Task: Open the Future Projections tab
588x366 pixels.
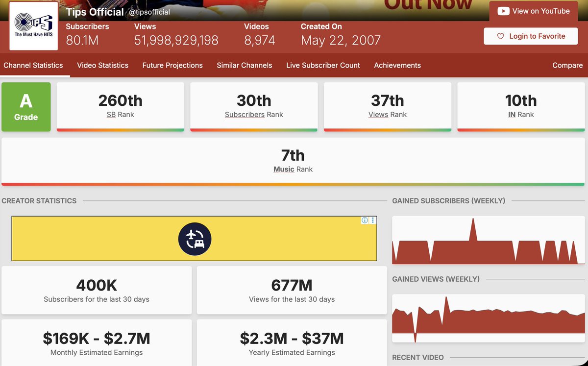Action: pos(172,65)
